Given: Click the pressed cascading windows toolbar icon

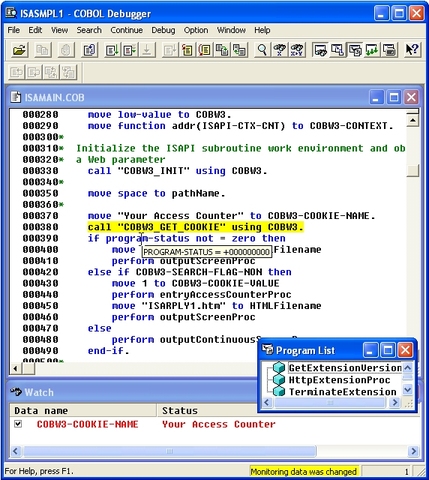Looking at the screenshot, I should click(x=355, y=50).
